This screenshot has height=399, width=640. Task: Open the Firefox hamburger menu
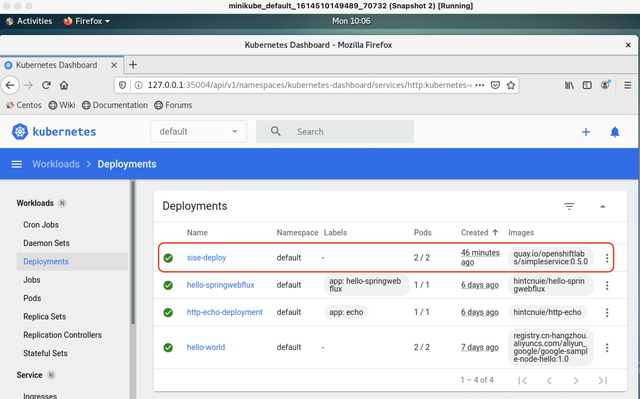628,85
